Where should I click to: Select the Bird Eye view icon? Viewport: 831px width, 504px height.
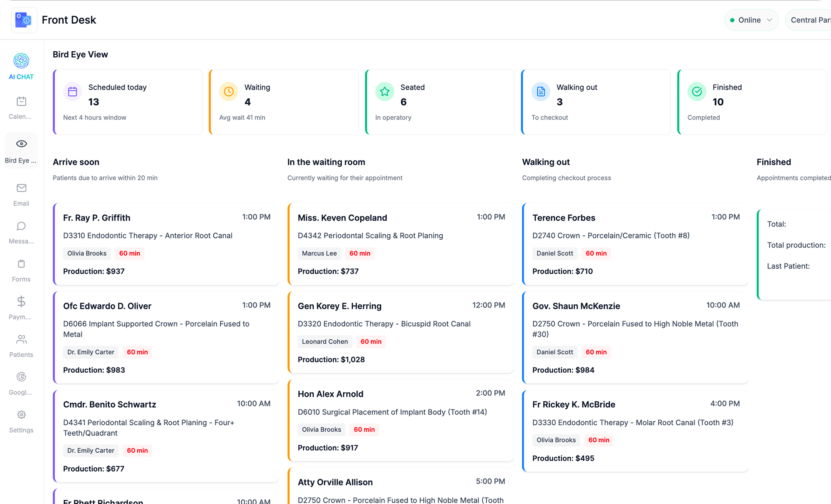pyautogui.click(x=21, y=144)
